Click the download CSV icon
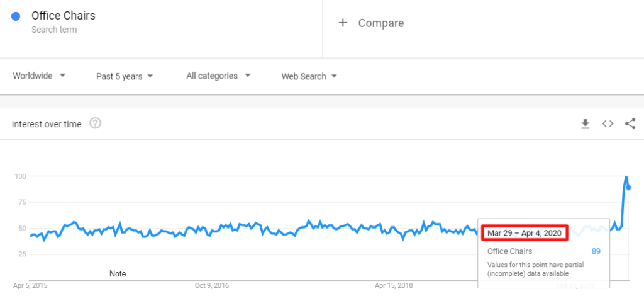 point(585,124)
